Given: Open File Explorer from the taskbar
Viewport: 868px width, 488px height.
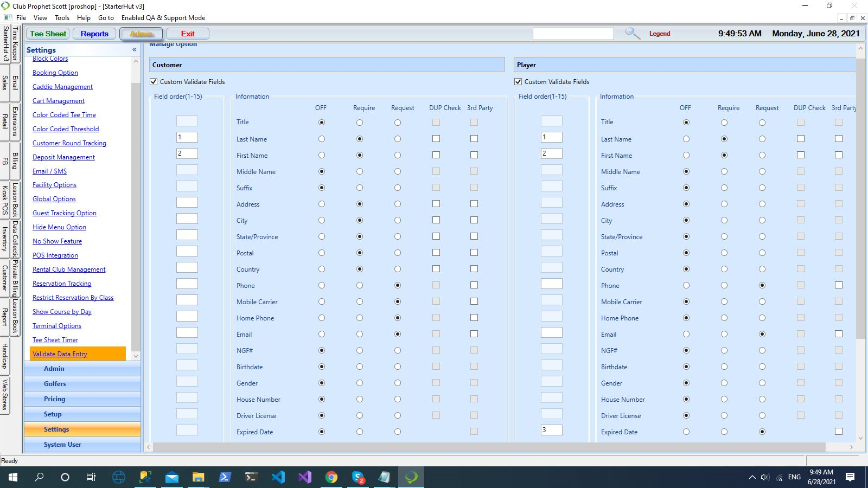Looking at the screenshot, I should (198, 477).
